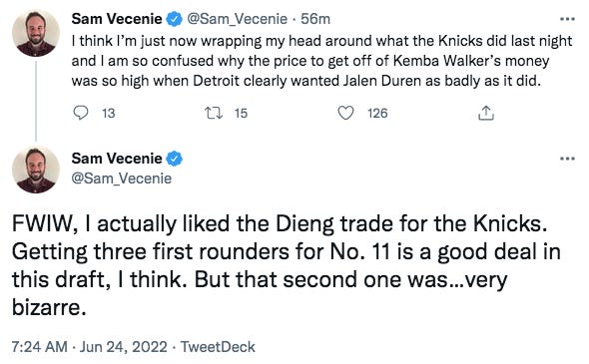The image size is (589, 364).
Task: Click the first tweet text about the Knicks
Action: (x=321, y=61)
